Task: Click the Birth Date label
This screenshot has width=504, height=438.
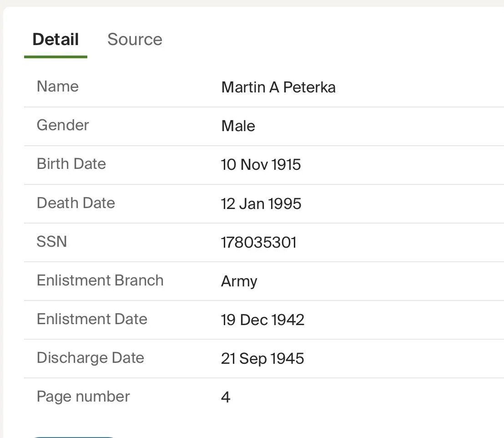Action: pyautogui.click(x=71, y=164)
